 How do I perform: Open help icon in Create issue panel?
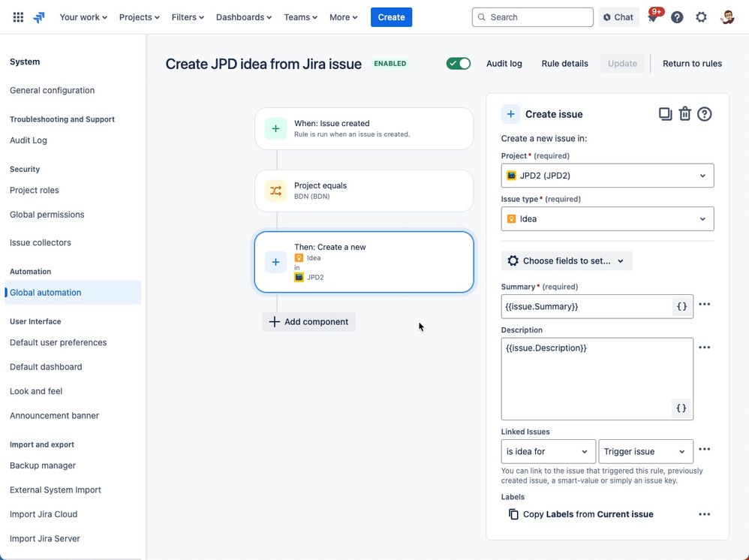pyautogui.click(x=705, y=114)
